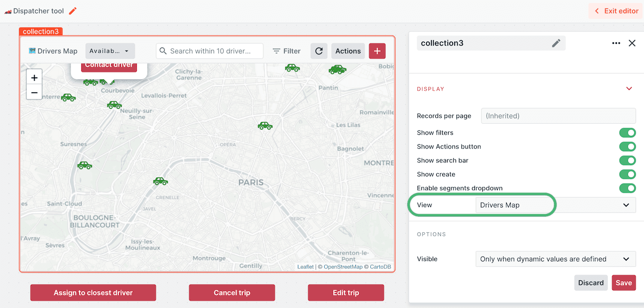This screenshot has width=644, height=308.
Task: Toggle Show search bar switch
Action: tap(627, 160)
